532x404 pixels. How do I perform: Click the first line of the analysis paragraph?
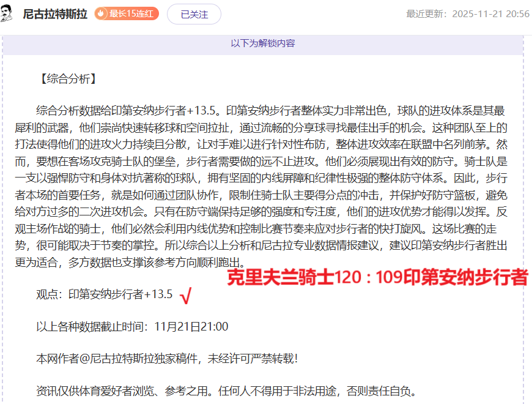[x=270, y=111]
